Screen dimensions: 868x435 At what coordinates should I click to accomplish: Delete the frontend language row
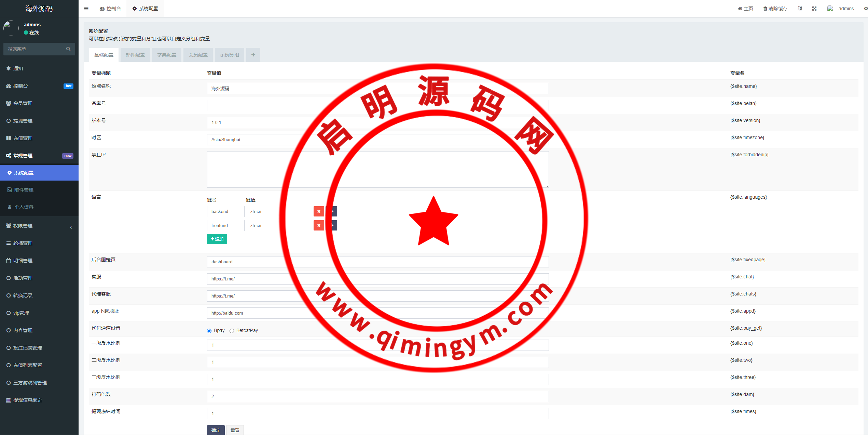[x=319, y=225]
